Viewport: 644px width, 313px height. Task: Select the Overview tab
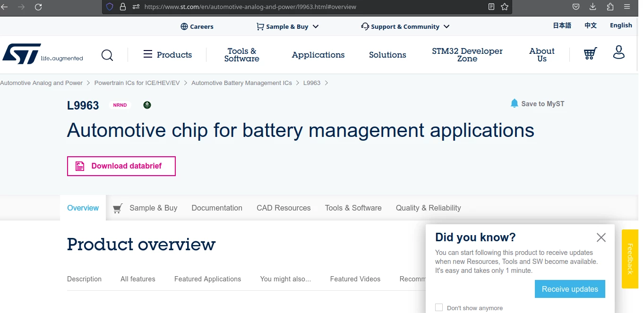pyautogui.click(x=83, y=208)
